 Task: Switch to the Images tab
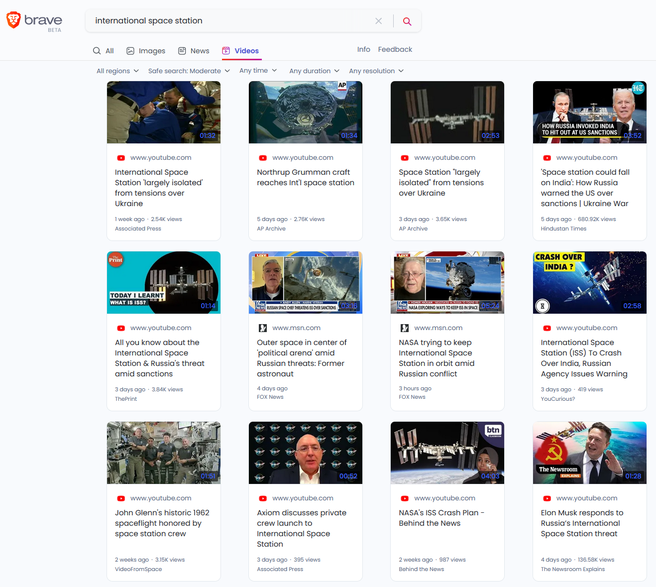146,51
